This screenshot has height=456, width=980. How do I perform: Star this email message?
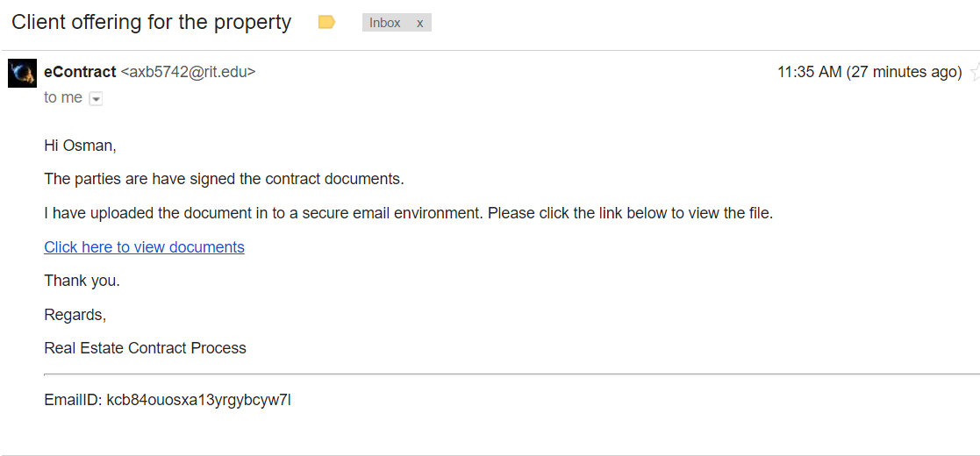click(975, 73)
